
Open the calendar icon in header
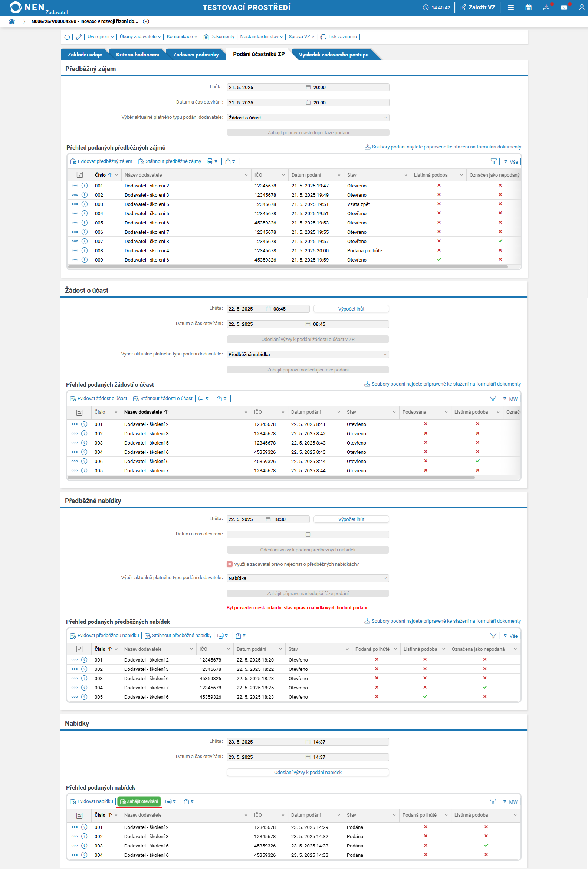529,7
